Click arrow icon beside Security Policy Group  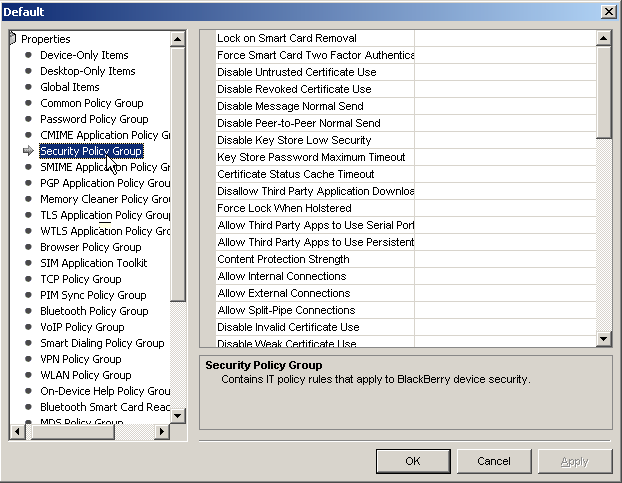tap(28, 151)
